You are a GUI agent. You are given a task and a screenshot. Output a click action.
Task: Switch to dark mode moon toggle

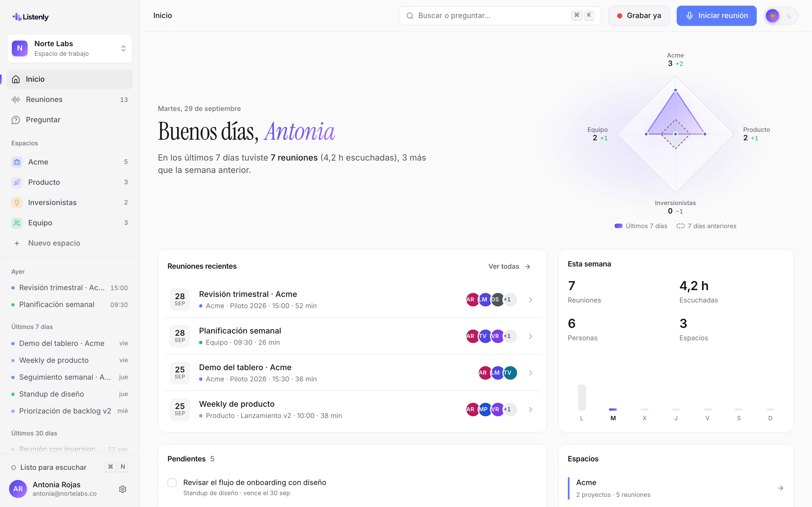click(x=789, y=16)
